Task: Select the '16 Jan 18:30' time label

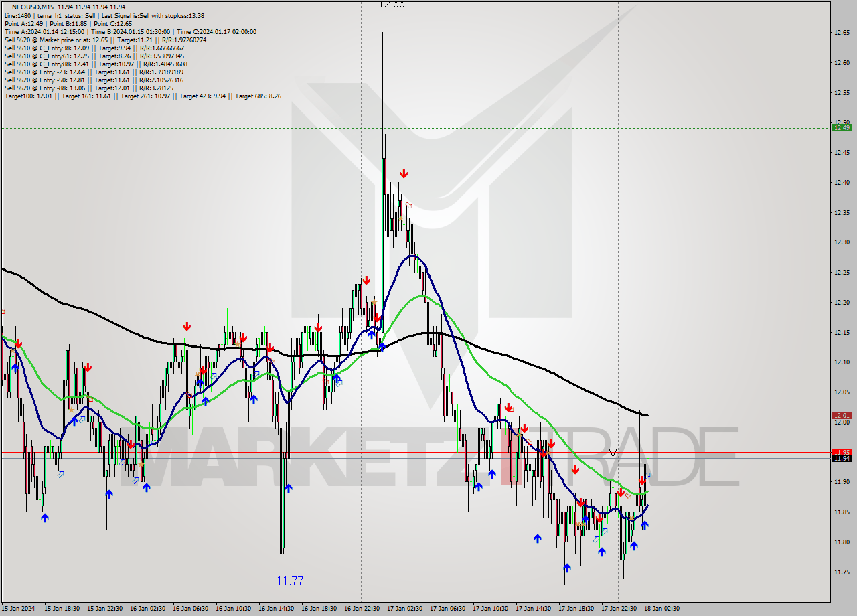Action: tap(319, 608)
